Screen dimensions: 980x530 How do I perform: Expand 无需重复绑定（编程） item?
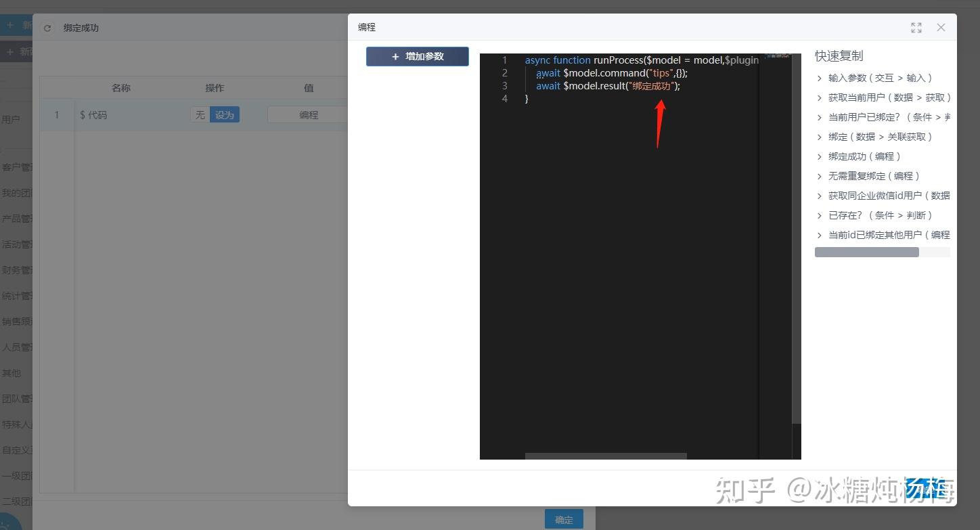coord(820,177)
